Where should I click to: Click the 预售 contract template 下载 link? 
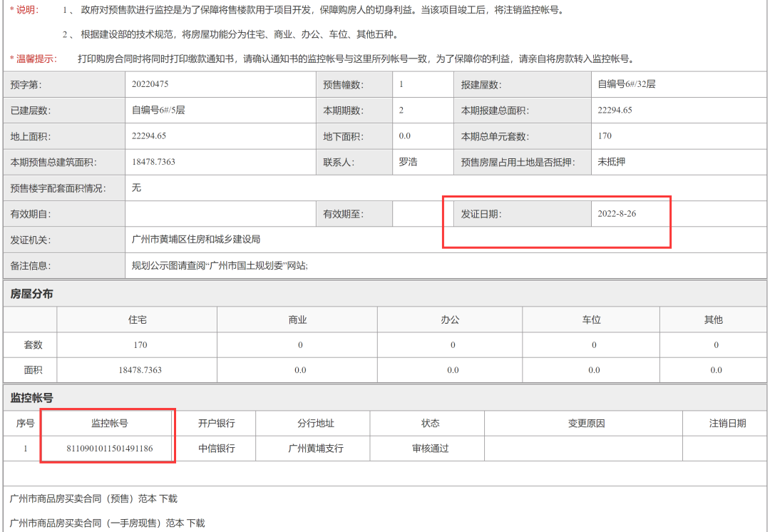coord(168,498)
